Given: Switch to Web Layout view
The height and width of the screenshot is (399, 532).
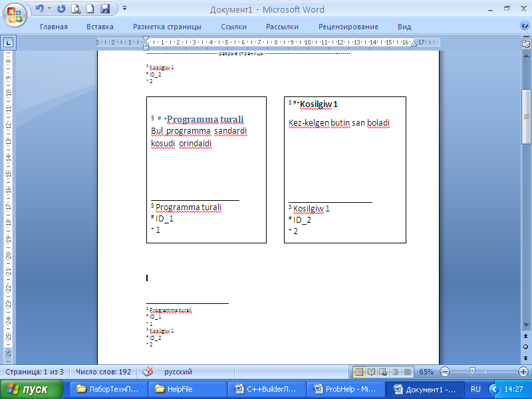Looking at the screenshot, I should [x=383, y=372].
